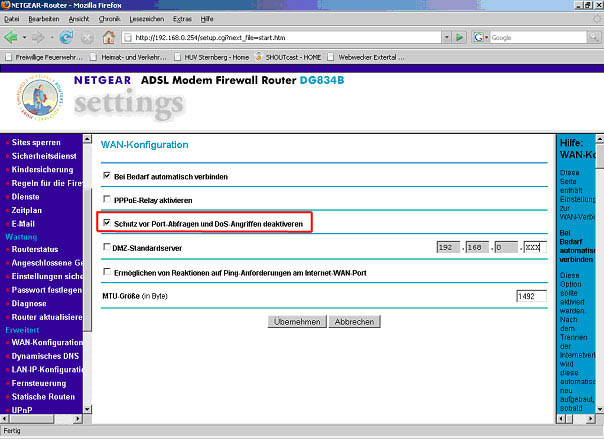
Task: Click the Stop loading icon
Action: tap(86, 37)
